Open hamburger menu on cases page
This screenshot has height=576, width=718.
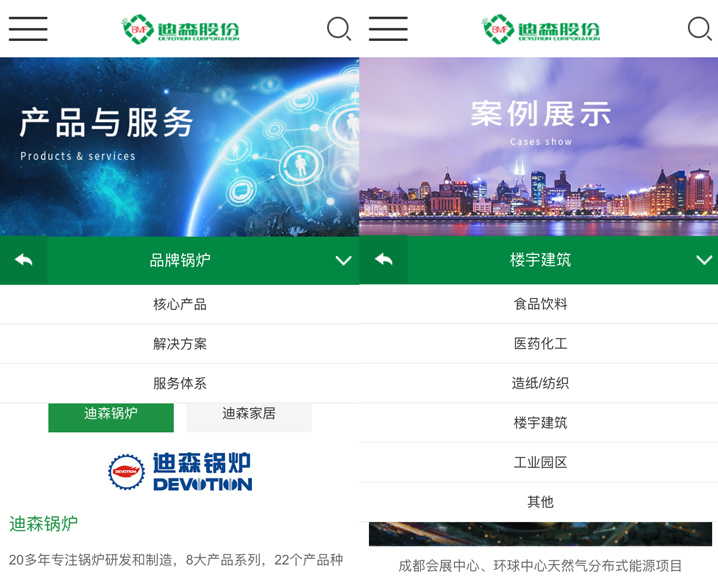point(388,29)
